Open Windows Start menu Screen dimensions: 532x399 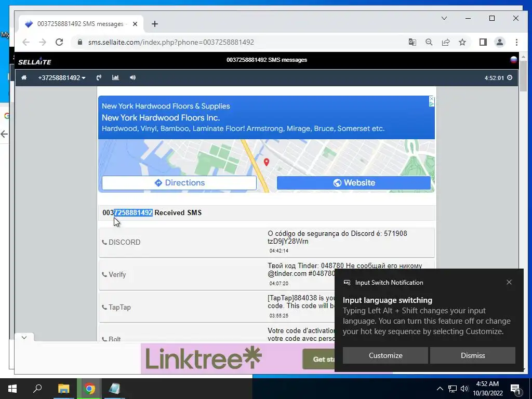coord(12,389)
